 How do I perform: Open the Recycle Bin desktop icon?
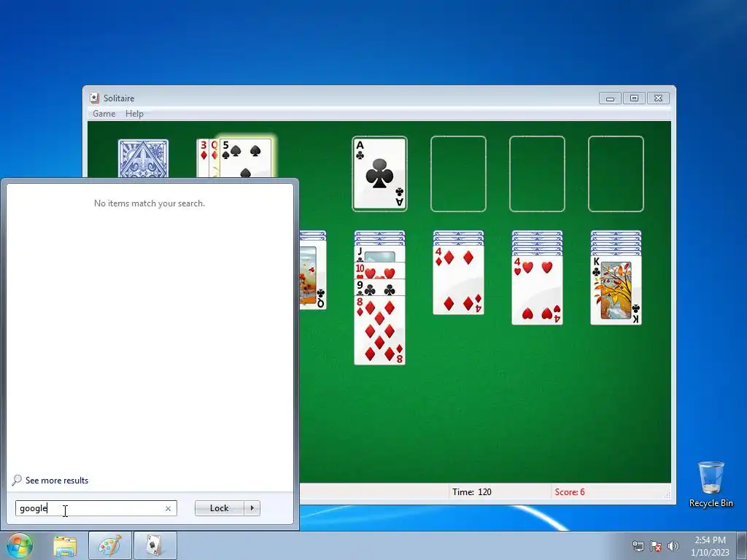click(x=711, y=484)
